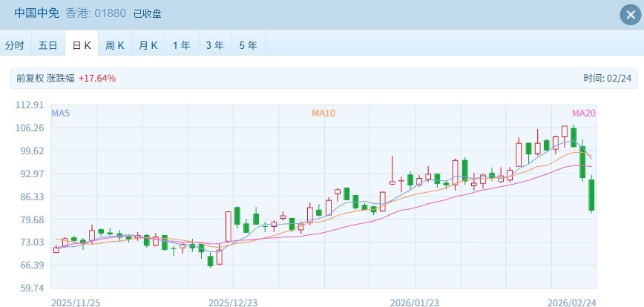Select the tall red candlestick before 12/23
Image resolution: width=644 pixels, height=307 pixels.
pos(229,227)
